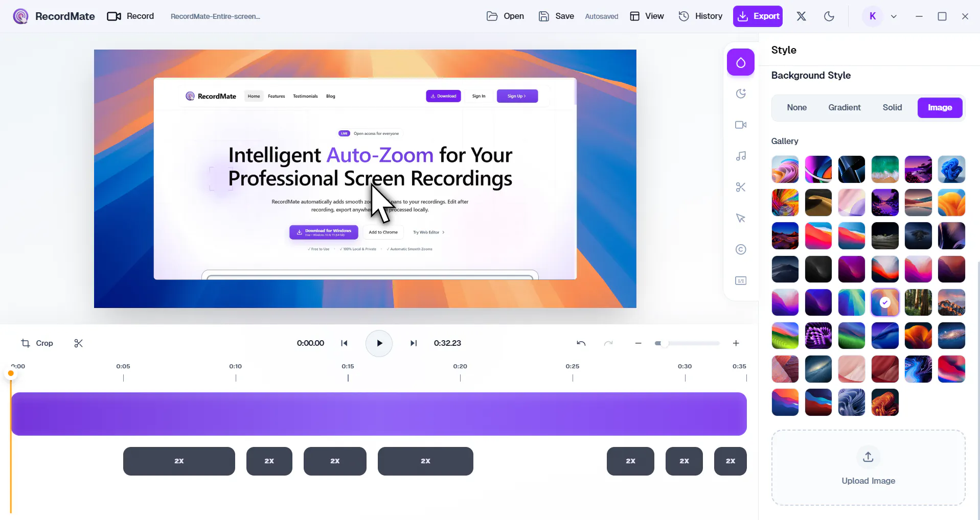Select the forest trees gallery thumbnail
This screenshot has width=980, height=520.
pos(918,302)
